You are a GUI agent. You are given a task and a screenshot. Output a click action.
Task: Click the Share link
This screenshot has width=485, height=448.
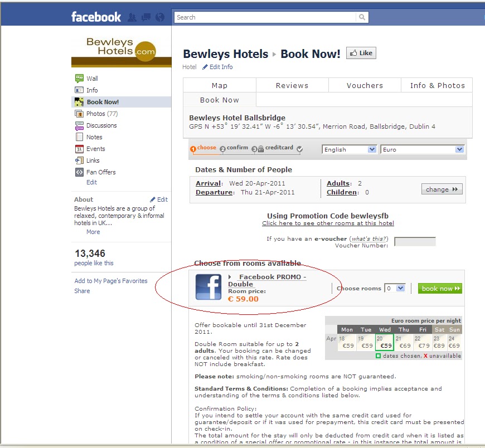[82, 291]
